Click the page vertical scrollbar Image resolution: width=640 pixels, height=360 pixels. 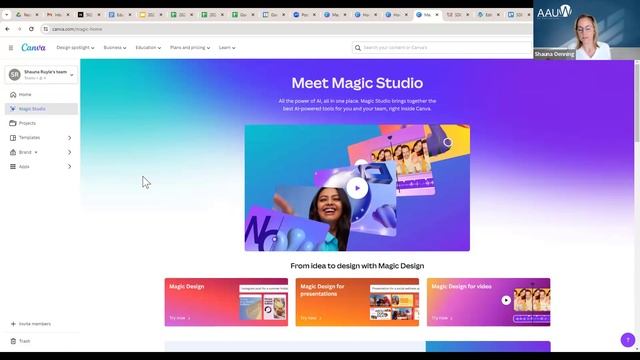637,102
